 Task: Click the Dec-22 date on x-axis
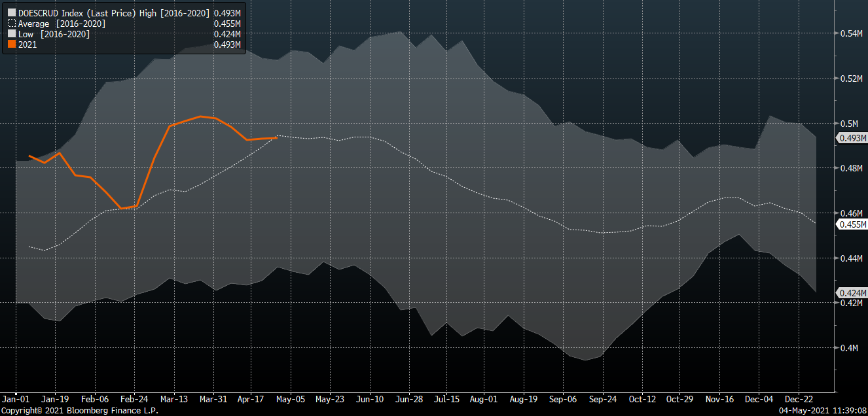coord(799,398)
